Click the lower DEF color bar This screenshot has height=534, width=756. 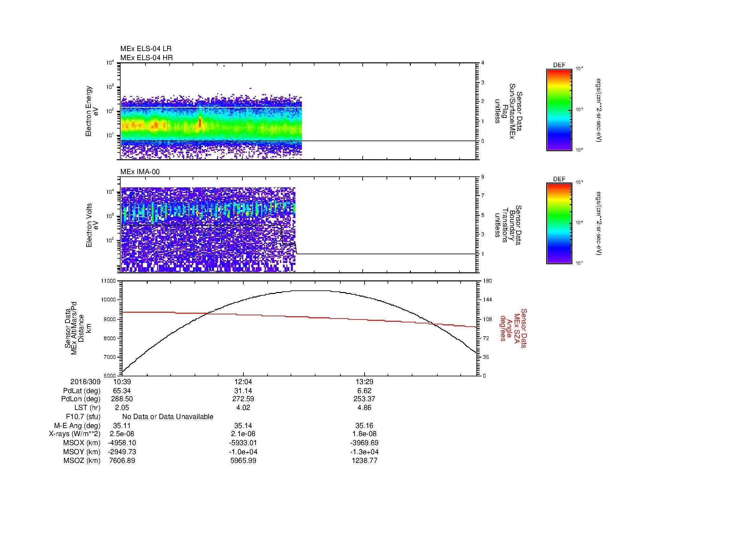(559, 224)
